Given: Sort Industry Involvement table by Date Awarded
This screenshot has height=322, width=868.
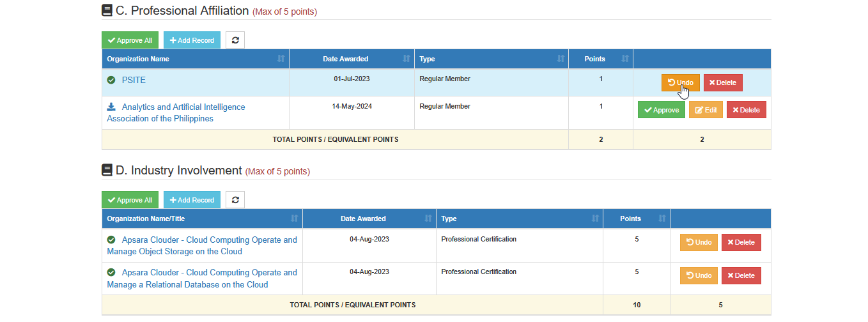Looking at the screenshot, I should point(369,218).
